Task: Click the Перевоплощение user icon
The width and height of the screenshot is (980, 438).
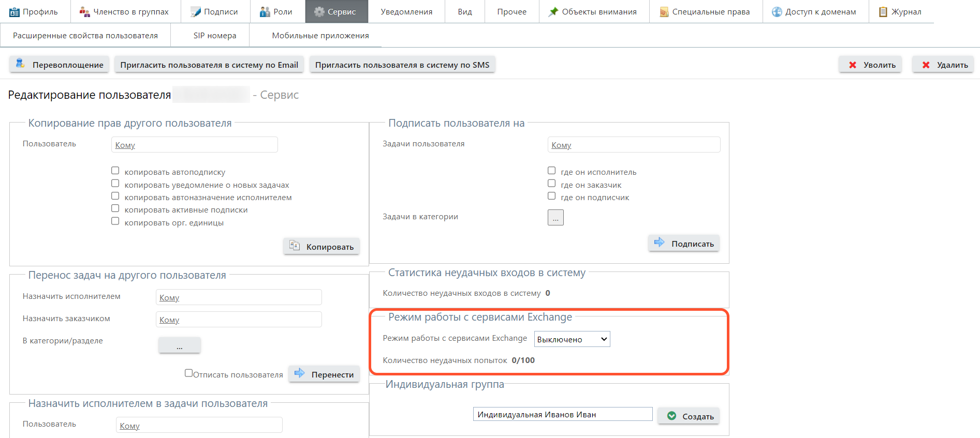Action: click(20, 63)
